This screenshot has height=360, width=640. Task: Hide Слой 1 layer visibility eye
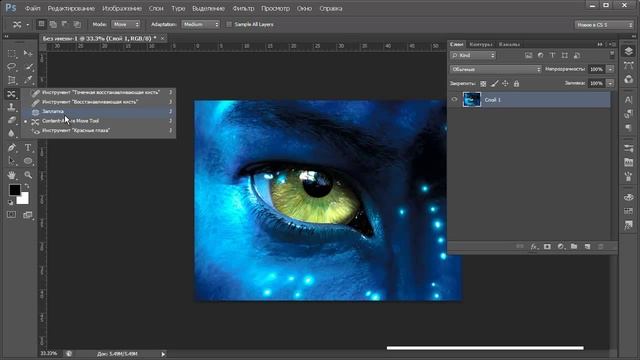(455, 100)
